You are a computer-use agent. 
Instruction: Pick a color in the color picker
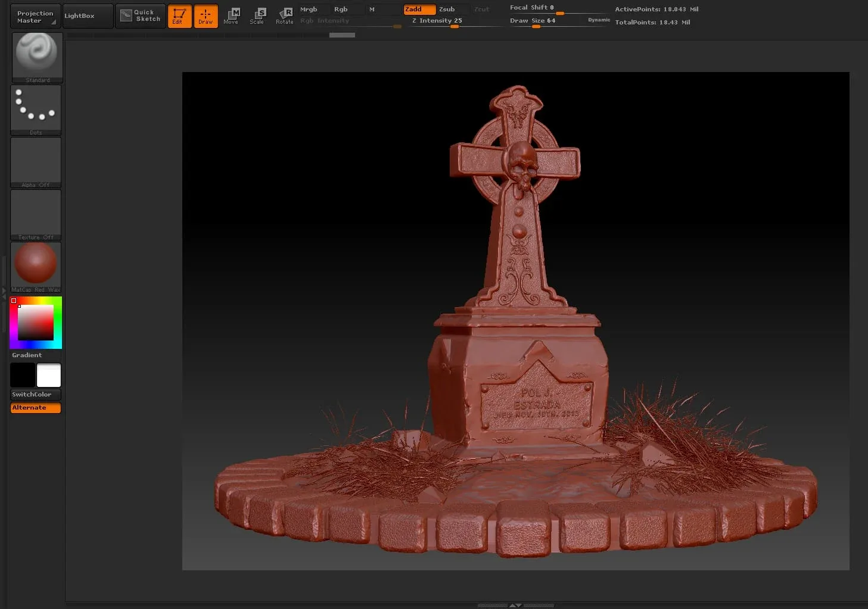[36, 323]
